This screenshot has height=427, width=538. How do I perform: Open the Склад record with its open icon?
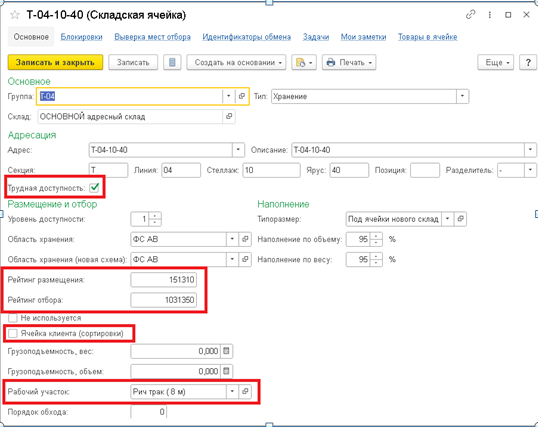pyautogui.click(x=229, y=116)
